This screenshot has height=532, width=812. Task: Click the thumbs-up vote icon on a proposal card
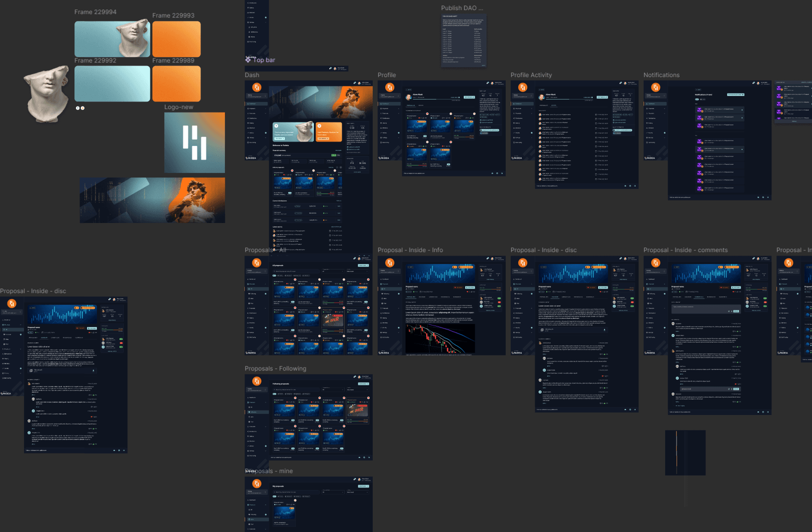[x=331, y=174]
